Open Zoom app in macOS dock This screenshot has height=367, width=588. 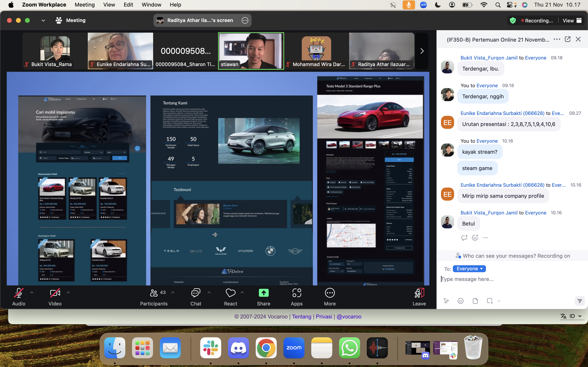click(294, 348)
